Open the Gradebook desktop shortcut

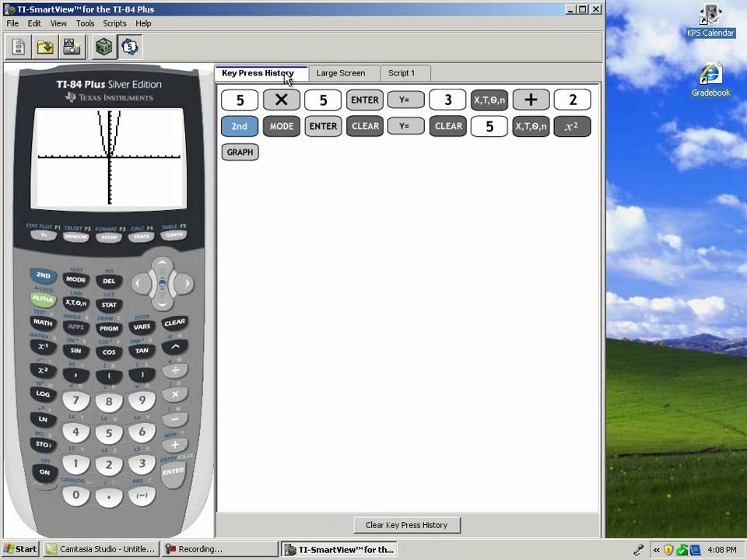710,81
